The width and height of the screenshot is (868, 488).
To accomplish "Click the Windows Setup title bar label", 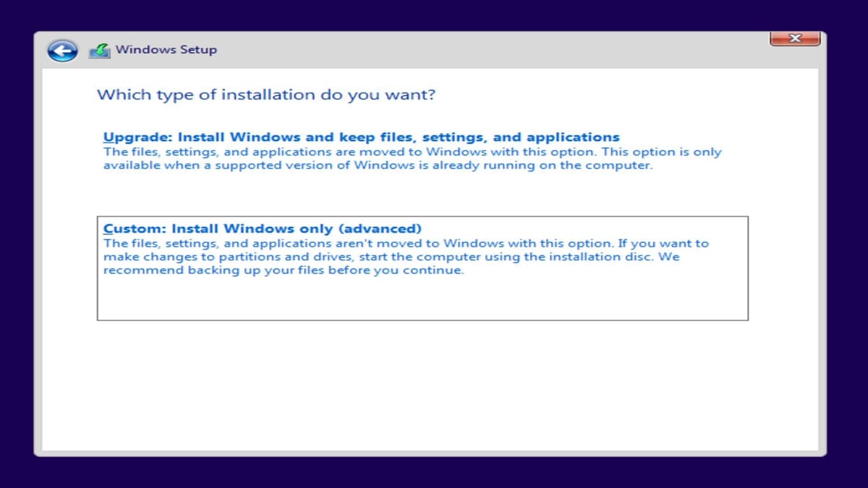I will 166,49.
